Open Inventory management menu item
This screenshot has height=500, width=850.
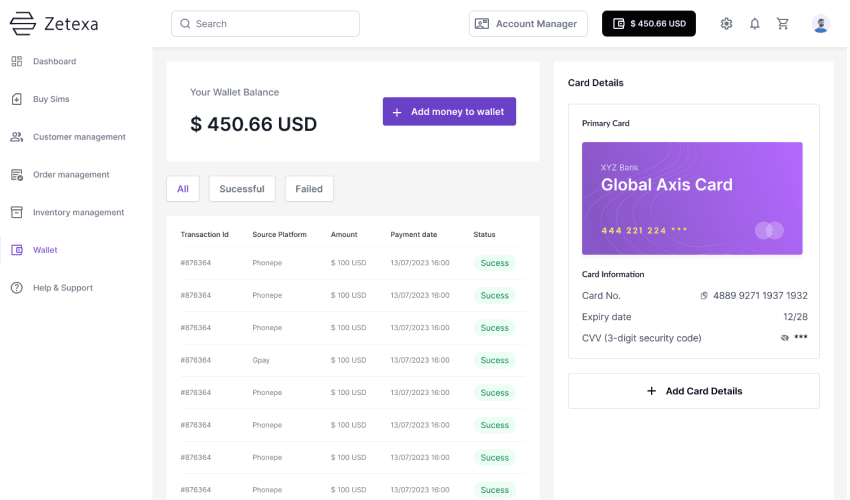click(79, 212)
